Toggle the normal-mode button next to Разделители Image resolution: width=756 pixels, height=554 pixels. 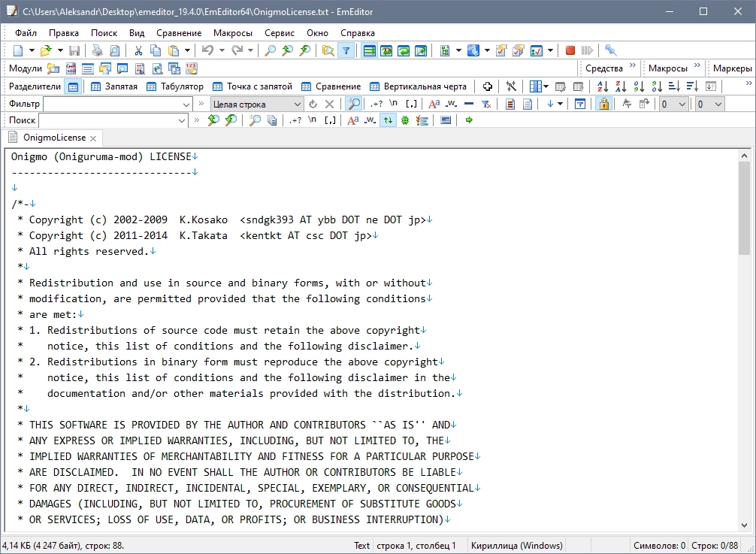coord(74,86)
